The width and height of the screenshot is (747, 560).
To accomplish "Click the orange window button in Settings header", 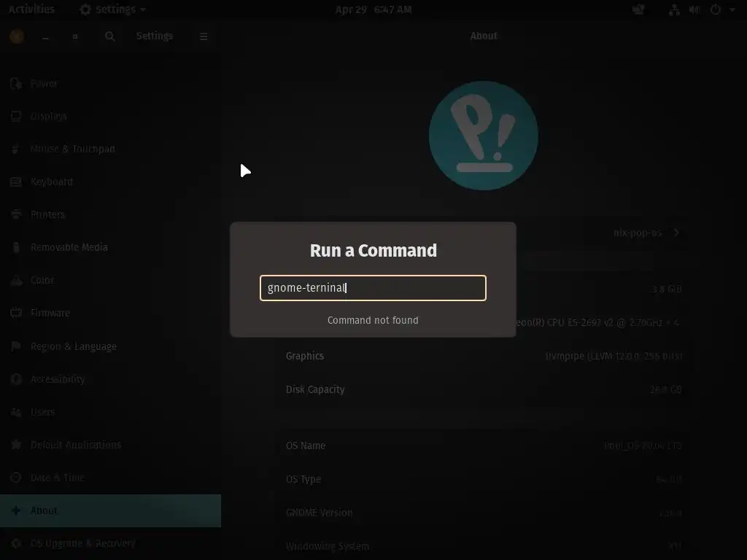I will (17, 36).
